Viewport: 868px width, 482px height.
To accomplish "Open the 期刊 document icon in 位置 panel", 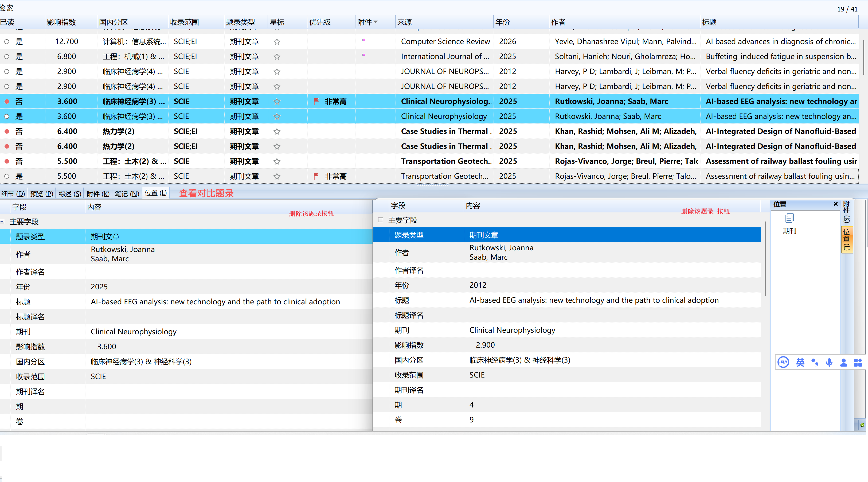I will pos(789,218).
